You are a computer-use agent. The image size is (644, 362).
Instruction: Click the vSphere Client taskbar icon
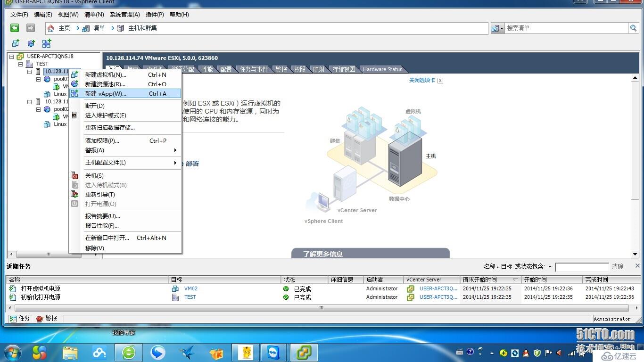point(304,352)
